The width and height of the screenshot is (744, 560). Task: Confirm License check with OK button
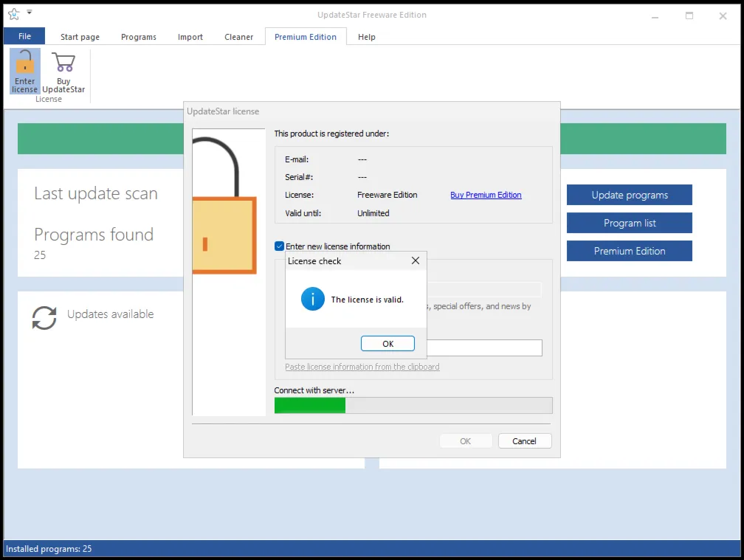click(387, 343)
